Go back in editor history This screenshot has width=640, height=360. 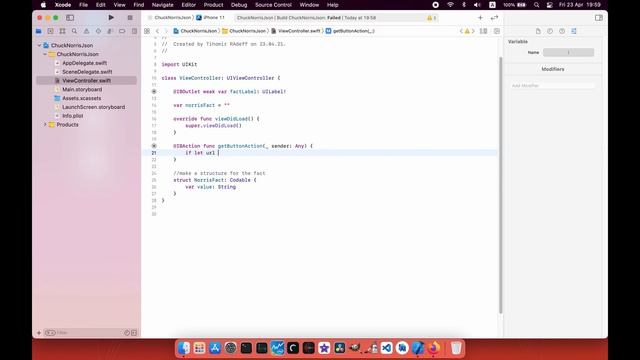click(x=158, y=31)
